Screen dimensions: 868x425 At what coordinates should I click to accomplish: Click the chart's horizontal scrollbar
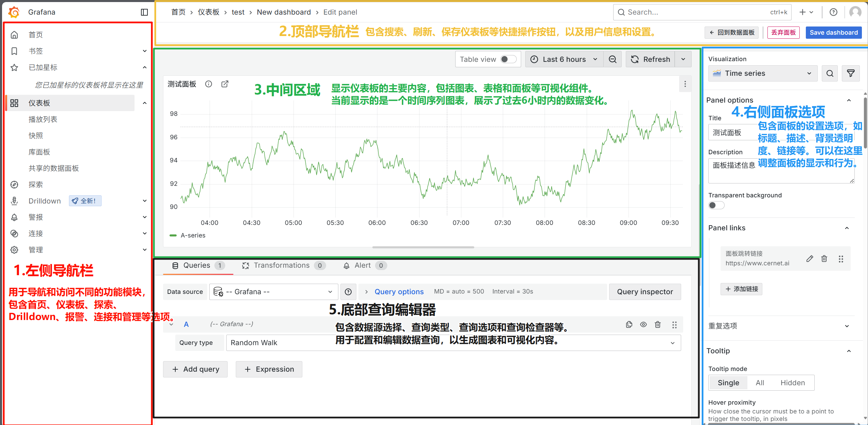[x=423, y=247]
